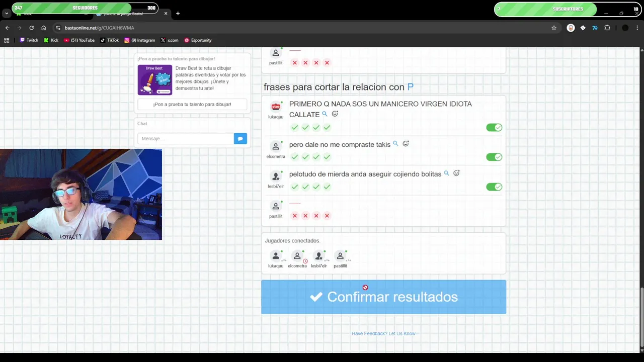Open the Esportunity bookmark

point(197,40)
